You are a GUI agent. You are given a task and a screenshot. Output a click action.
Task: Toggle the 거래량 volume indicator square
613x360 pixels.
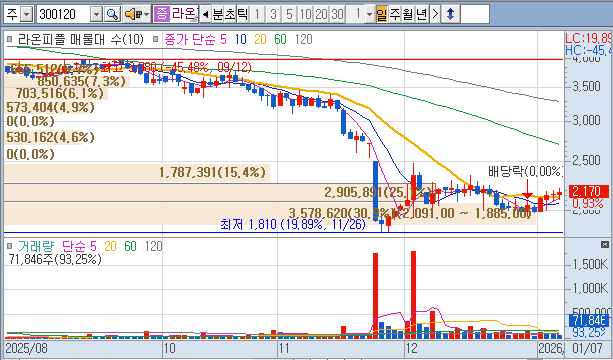10,246
